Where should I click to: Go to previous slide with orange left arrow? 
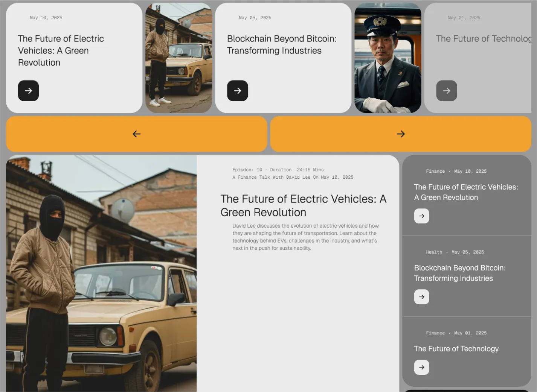click(136, 134)
